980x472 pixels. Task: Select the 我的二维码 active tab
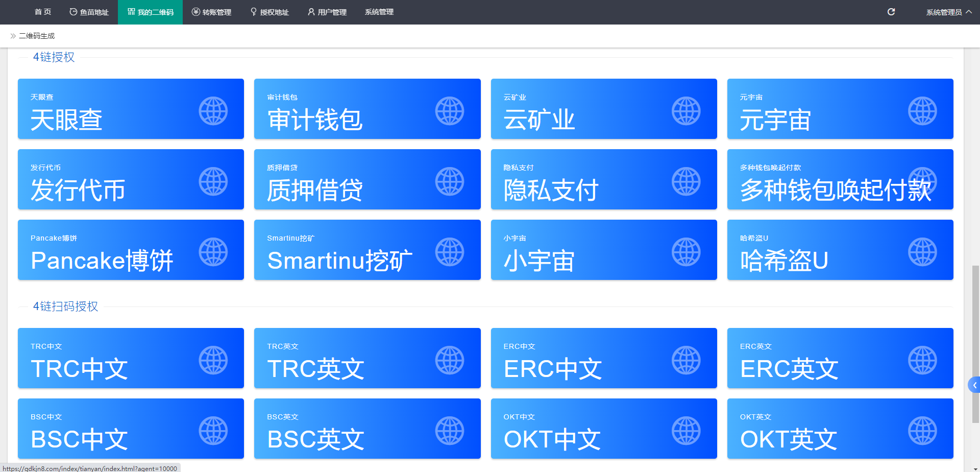[x=150, y=12]
